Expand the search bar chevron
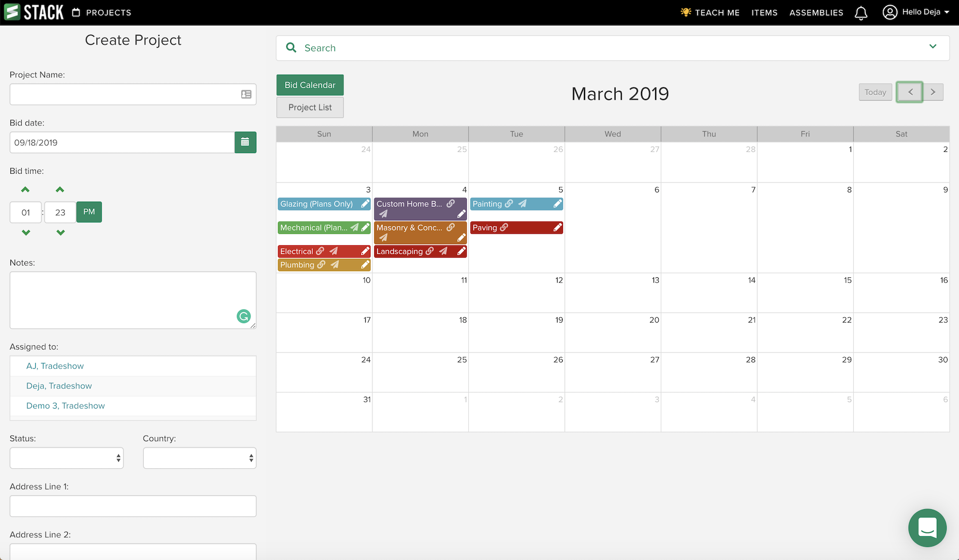Viewport: 959px width, 560px height. click(x=933, y=47)
